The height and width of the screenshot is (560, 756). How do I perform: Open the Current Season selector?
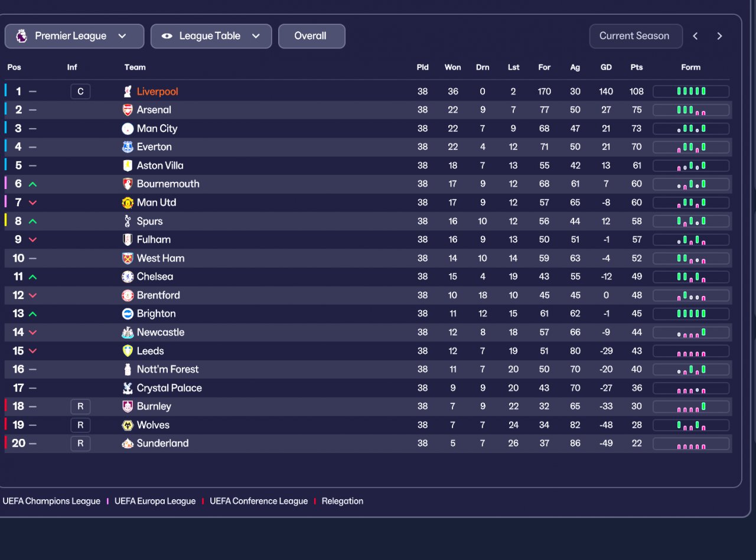636,36
